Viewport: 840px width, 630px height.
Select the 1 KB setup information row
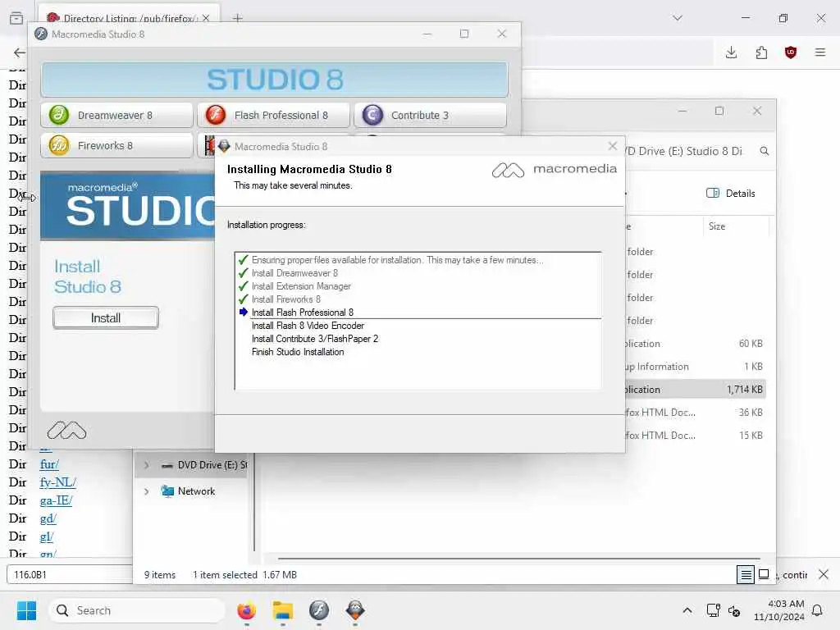pos(695,367)
